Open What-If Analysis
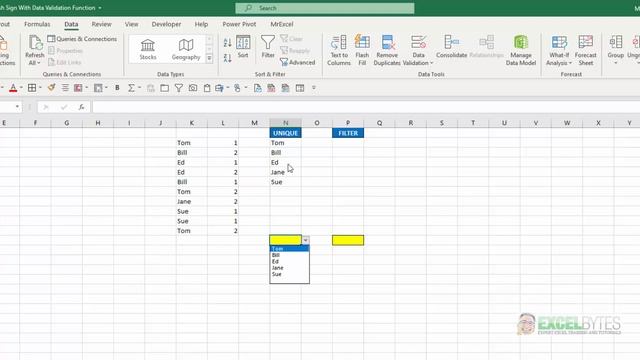The width and height of the screenshot is (640, 360). [559, 50]
